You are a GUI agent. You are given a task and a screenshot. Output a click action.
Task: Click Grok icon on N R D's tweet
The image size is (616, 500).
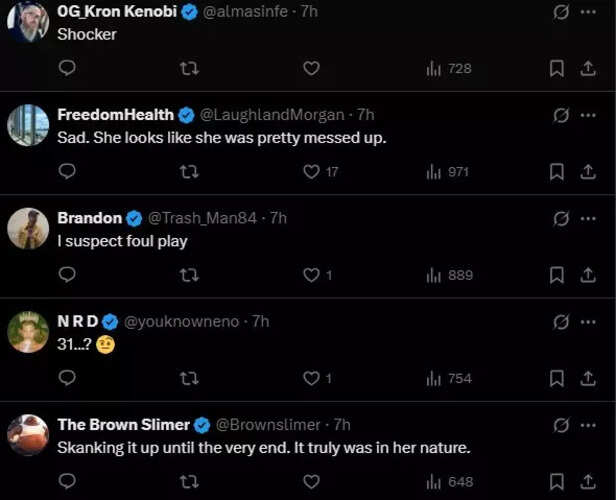[x=561, y=322]
